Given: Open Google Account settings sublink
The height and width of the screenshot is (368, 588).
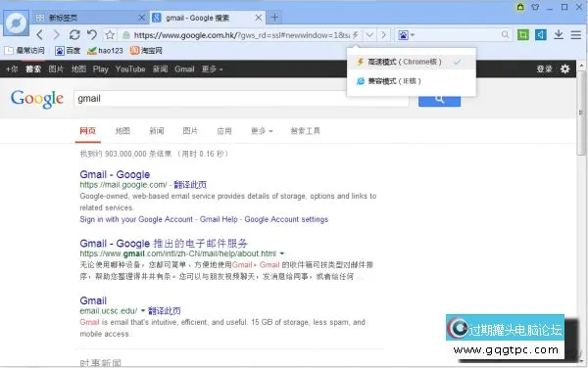Looking at the screenshot, I should pyautogui.click(x=286, y=219).
